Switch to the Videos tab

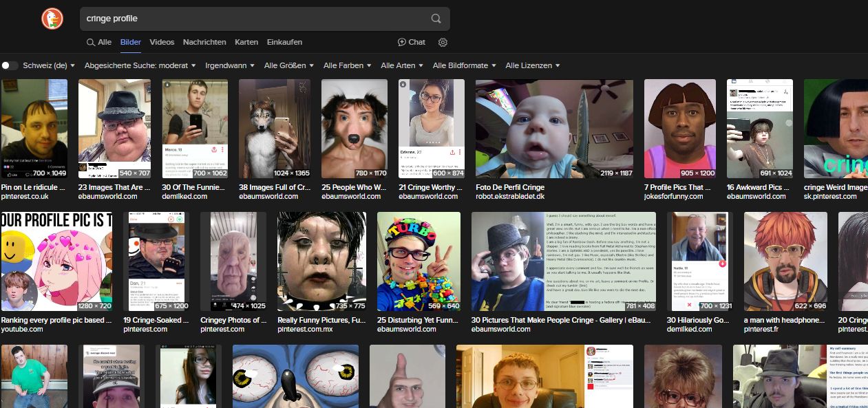[x=162, y=42]
